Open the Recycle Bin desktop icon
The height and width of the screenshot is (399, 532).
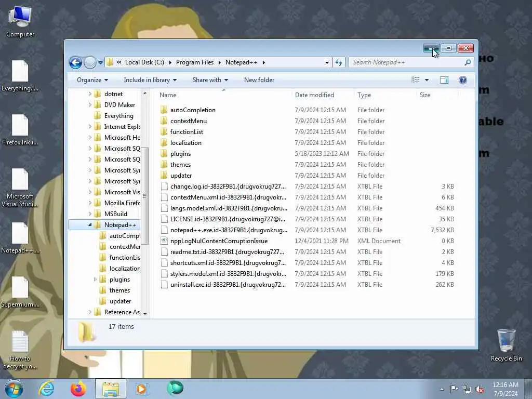(506, 345)
